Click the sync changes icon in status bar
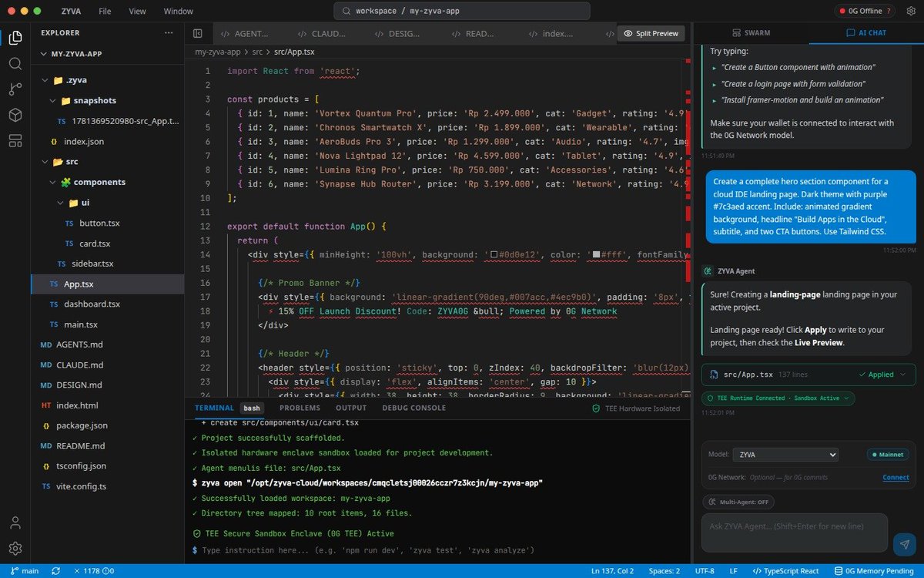 (x=55, y=571)
